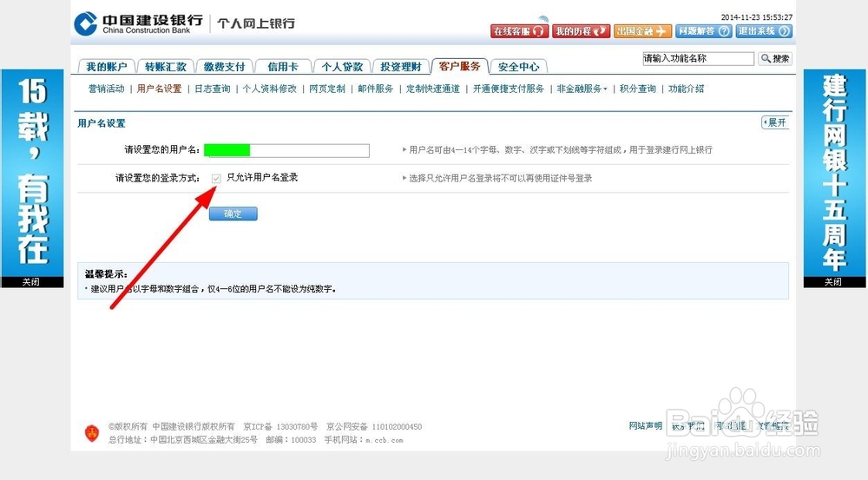This screenshot has width=868, height=480.
Task: Close the right 建行网银十五周年 banner
Action: point(833,282)
